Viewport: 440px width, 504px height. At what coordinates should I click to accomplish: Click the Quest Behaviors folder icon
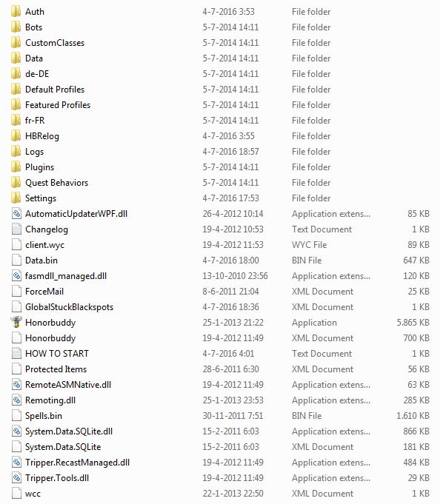[x=16, y=183]
